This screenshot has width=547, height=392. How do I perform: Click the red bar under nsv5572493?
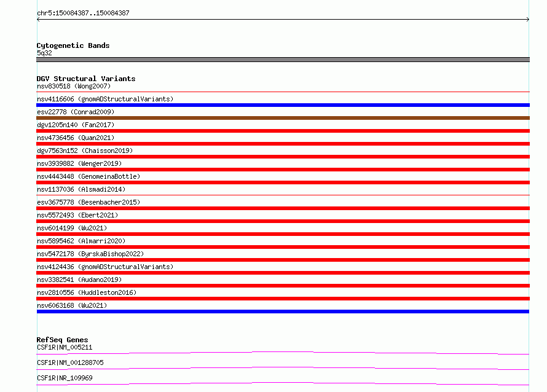[x=283, y=221]
